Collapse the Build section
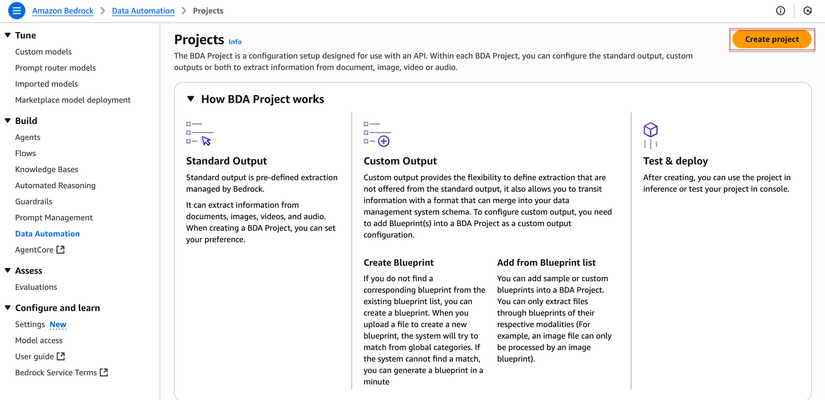 click(7, 121)
